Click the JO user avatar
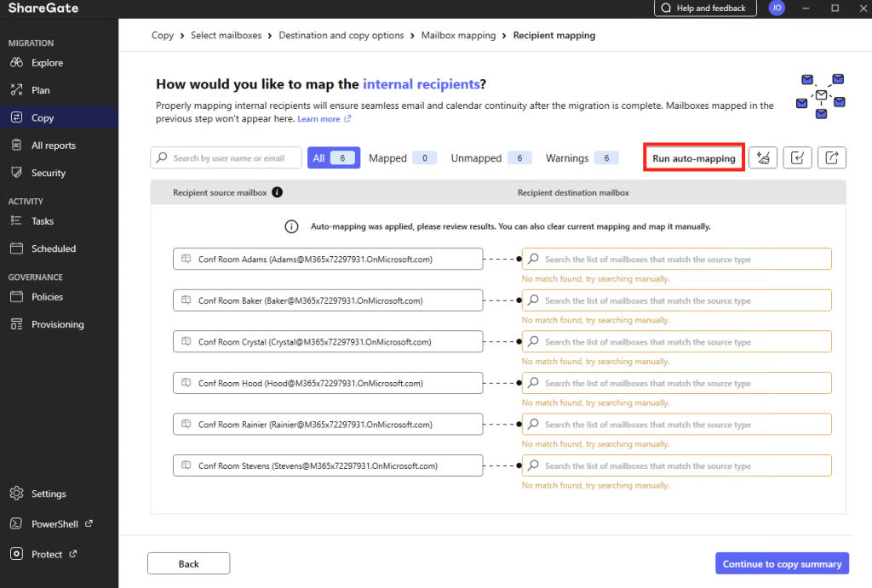 click(777, 8)
